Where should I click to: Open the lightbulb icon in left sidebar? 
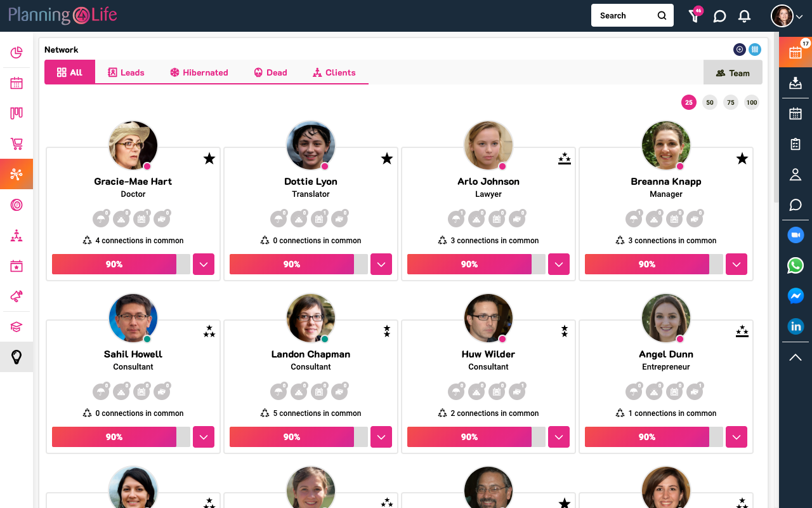click(x=16, y=358)
